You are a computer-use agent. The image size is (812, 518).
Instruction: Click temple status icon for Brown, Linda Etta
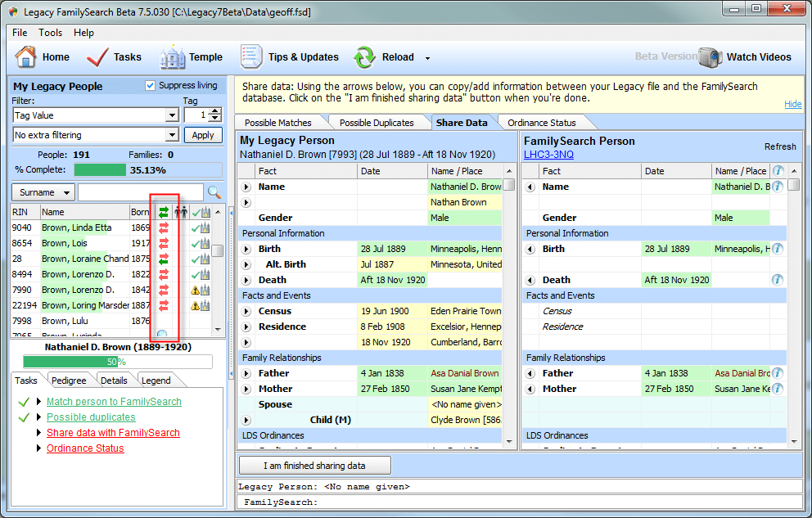point(201,227)
